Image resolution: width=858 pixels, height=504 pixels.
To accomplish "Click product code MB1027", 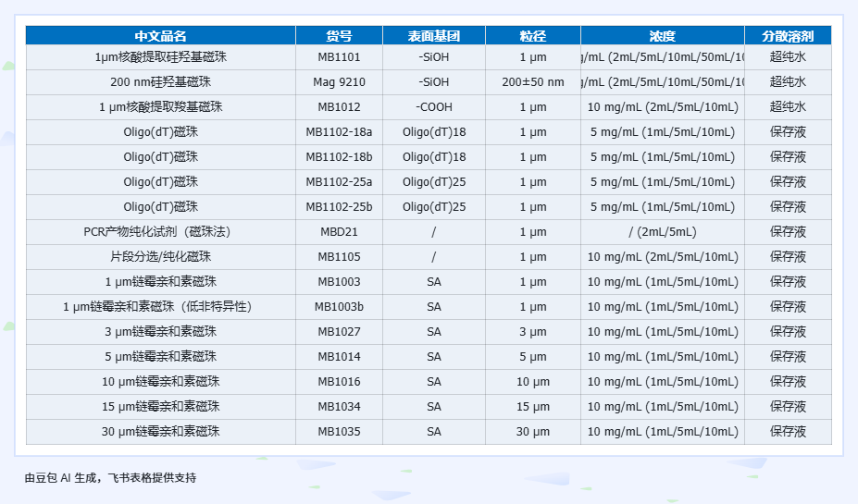I will click(339, 332).
